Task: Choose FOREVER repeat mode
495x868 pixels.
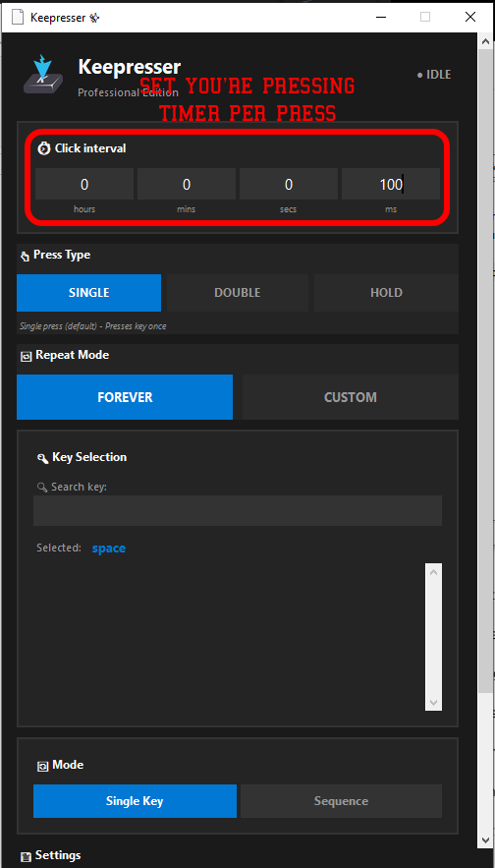Action: click(125, 397)
